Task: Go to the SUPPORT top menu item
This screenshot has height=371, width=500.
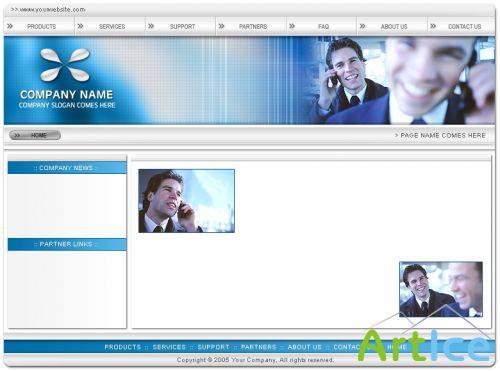Action: 182,26
